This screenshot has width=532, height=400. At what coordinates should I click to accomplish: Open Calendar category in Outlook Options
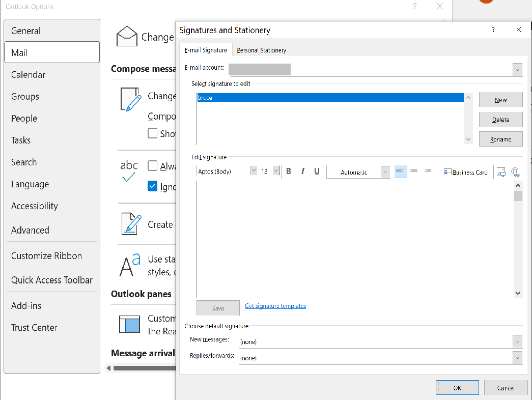pyautogui.click(x=52, y=74)
